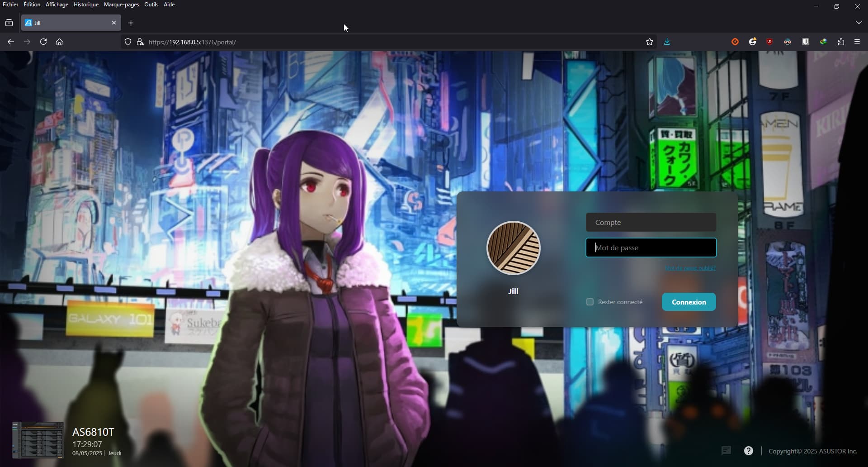Image resolution: width=868 pixels, height=467 pixels.
Task: Open the Firefox hamburger application menu
Action: pyautogui.click(x=857, y=42)
